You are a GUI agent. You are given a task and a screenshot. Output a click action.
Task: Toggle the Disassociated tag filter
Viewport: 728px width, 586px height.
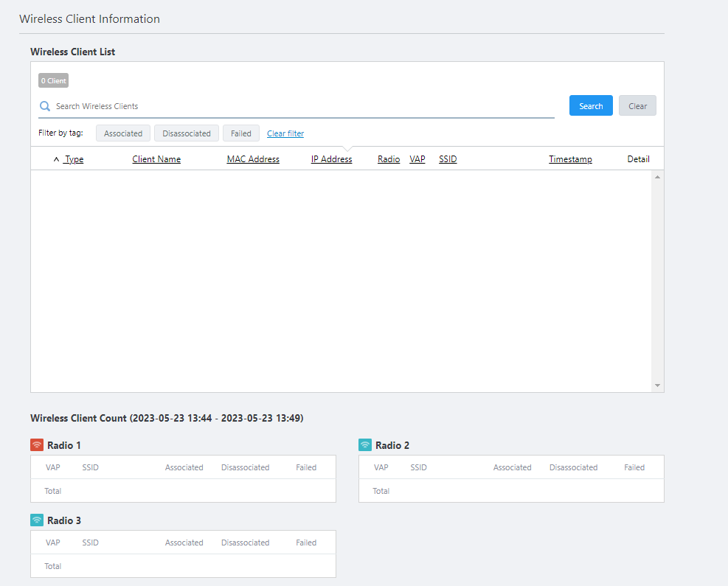click(x=187, y=133)
